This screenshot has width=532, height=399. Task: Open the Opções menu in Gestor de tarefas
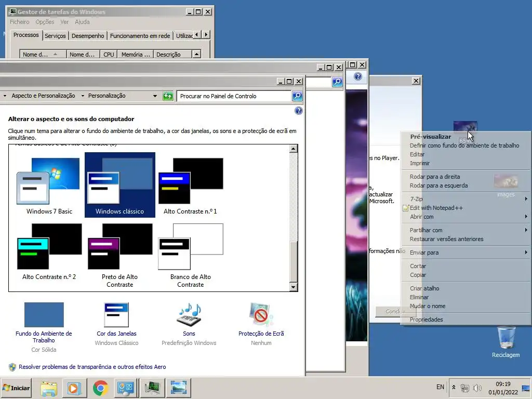(x=45, y=22)
